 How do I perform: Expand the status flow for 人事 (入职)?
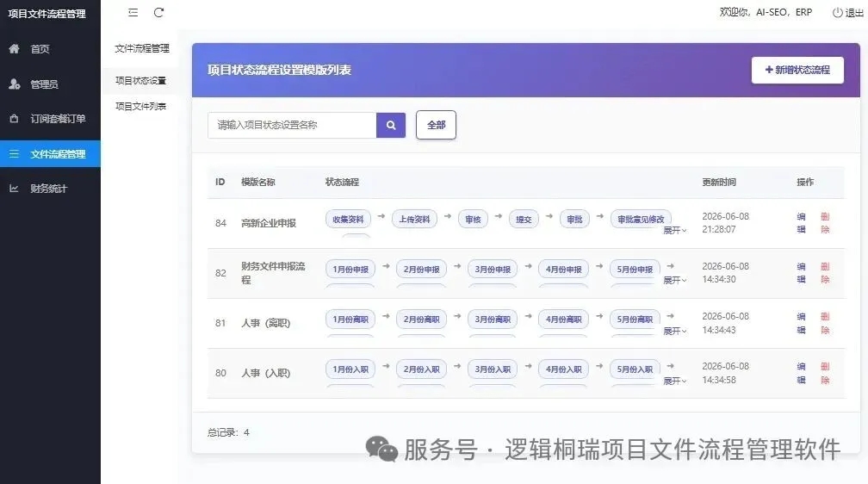(675, 381)
